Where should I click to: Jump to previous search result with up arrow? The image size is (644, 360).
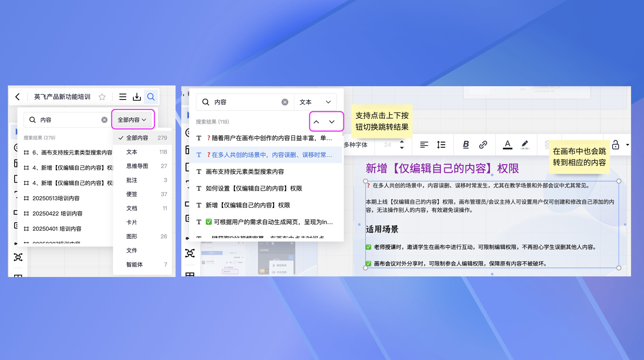pyautogui.click(x=316, y=122)
